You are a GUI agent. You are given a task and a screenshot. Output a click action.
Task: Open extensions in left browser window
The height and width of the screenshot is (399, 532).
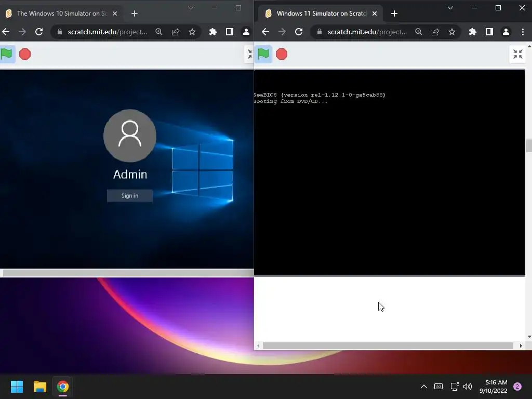click(x=212, y=32)
